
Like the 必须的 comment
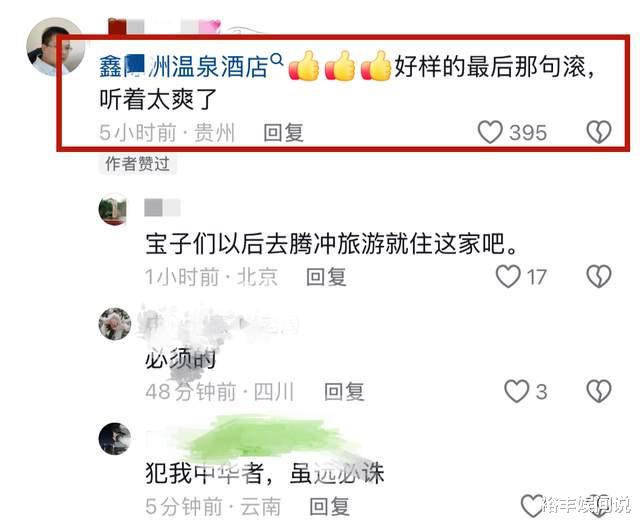click(x=516, y=391)
